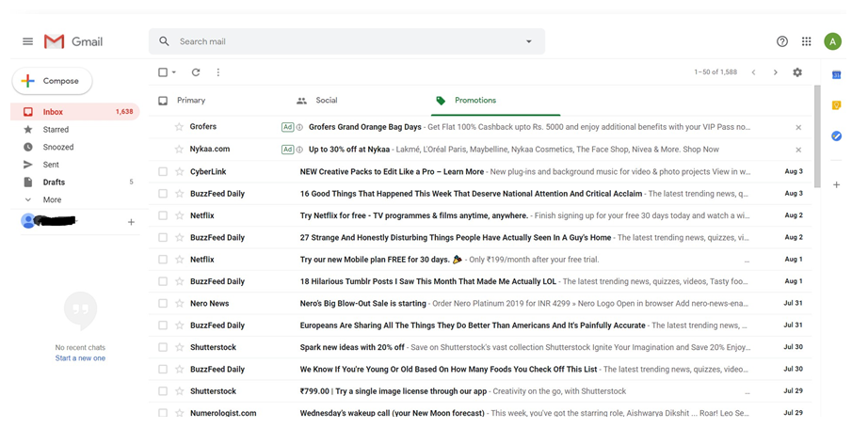The height and width of the screenshot is (444, 868).
Task: Open the select dropdown arrow beside checkbox
Action: (x=174, y=72)
